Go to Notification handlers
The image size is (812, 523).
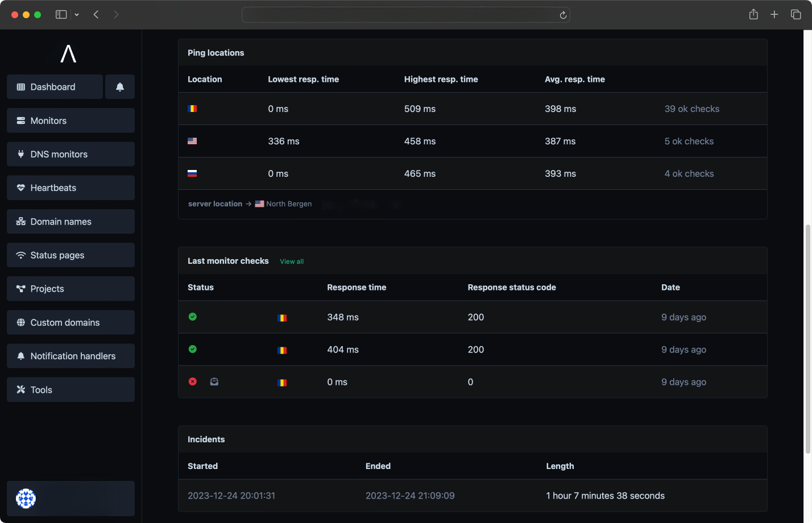click(71, 356)
